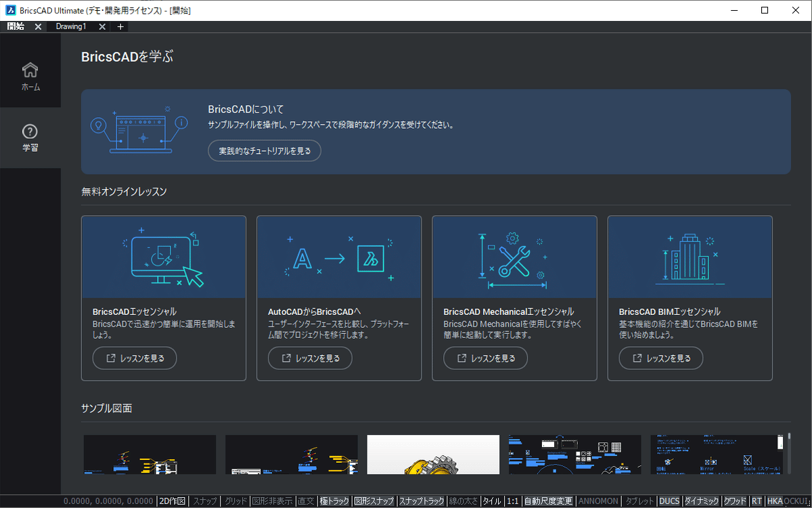Toggle タブレット tablet mode
The width and height of the screenshot is (812, 508).
point(639,501)
